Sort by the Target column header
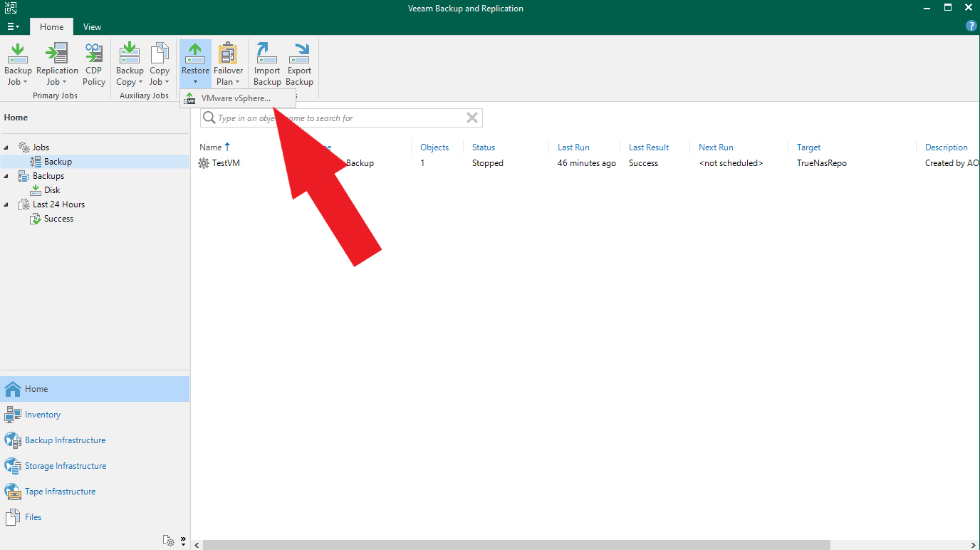Viewport: 980px width, 550px height. click(x=808, y=147)
